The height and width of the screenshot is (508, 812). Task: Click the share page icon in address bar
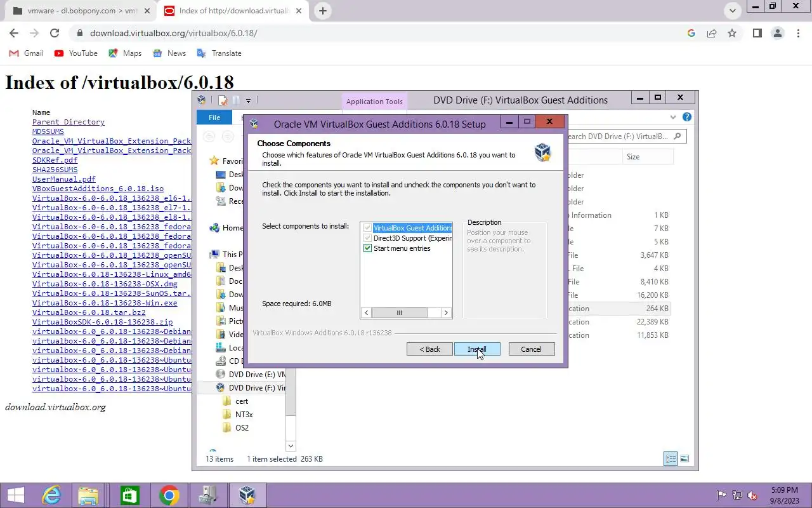coord(712,33)
